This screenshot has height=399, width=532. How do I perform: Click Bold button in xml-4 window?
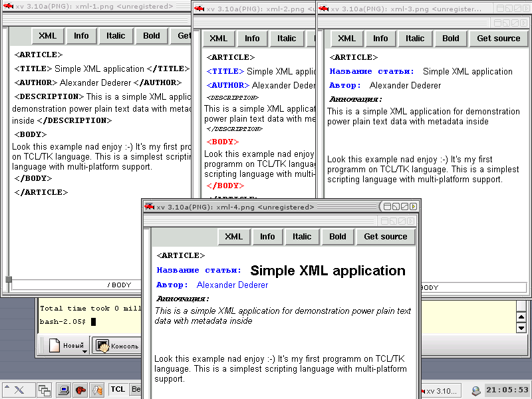click(338, 237)
